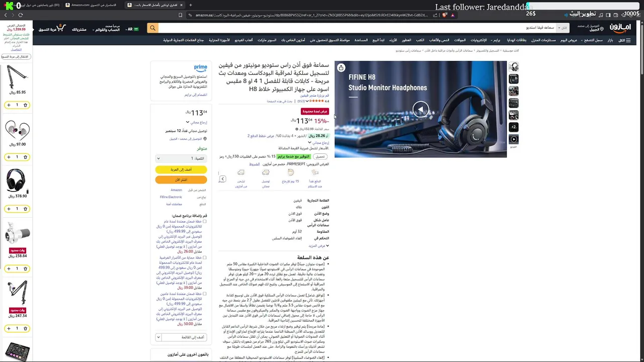This screenshot has height=362, width=644.
Task: Open the Electronics nav item
Action: click(479, 40)
